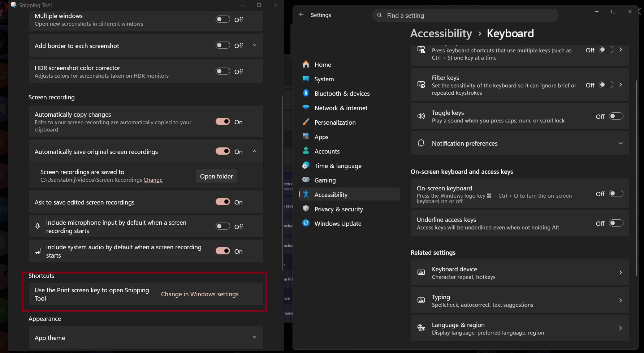This screenshot has height=353, width=644.
Task: Select Home in the Settings sidebar
Action: tap(323, 64)
